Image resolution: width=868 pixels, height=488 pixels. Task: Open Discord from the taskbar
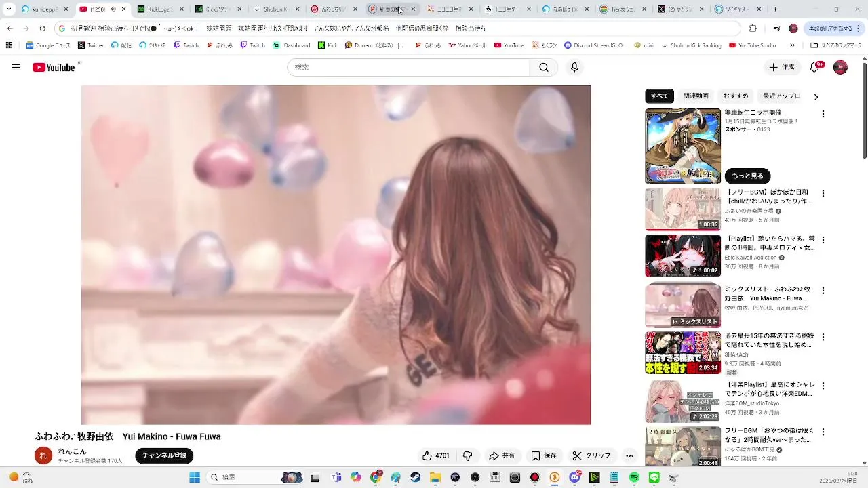coord(574,477)
